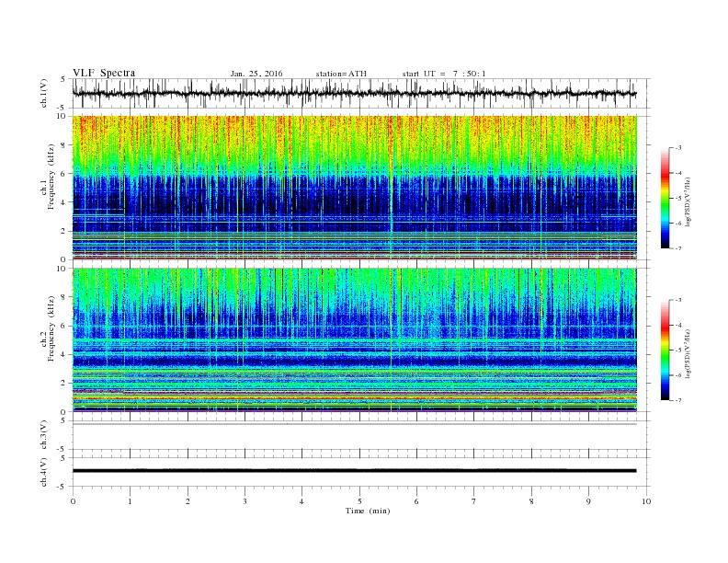The width and height of the screenshot is (728, 563).
Task: Click the time axis tick label "3"
Action: point(245,501)
